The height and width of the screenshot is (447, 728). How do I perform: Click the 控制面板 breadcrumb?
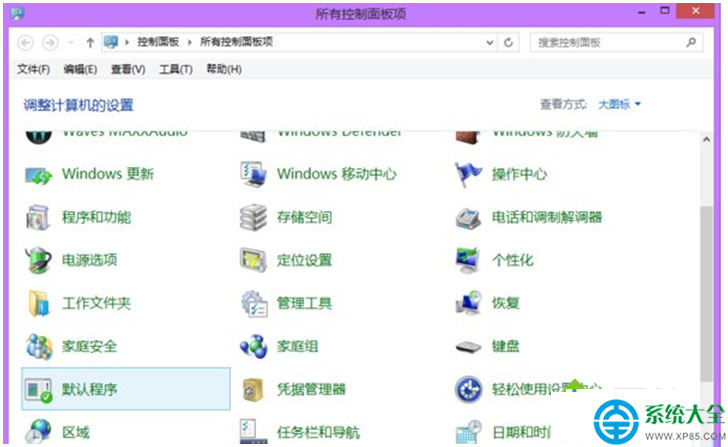[158, 42]
